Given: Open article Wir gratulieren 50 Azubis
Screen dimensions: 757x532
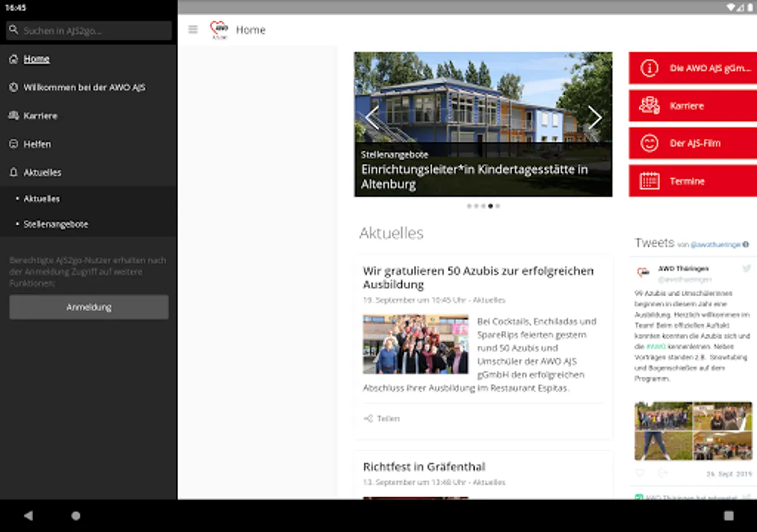Looking at the screenshot, I should pos(478,277).
